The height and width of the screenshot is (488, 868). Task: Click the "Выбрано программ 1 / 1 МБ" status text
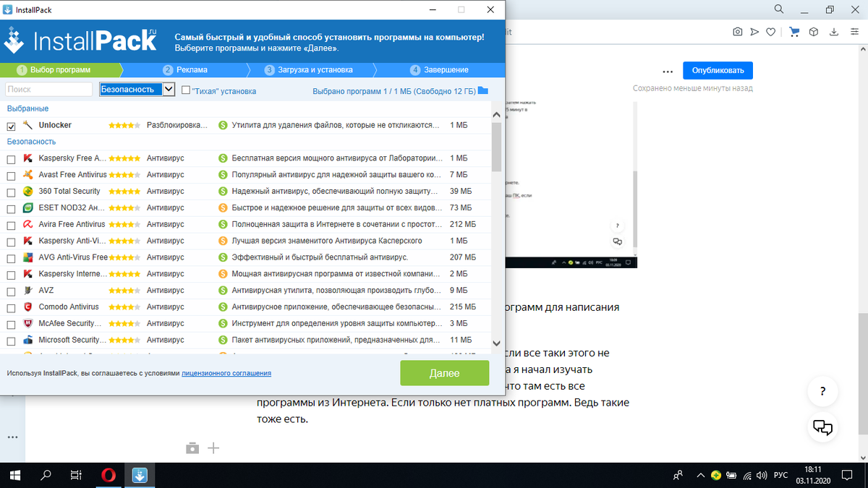click(x=394, y=91)
